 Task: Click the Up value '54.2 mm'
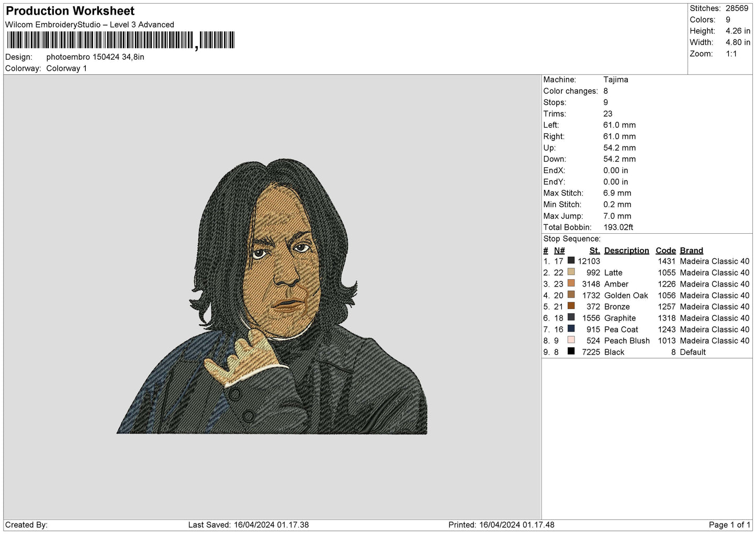tap(619, 147)
